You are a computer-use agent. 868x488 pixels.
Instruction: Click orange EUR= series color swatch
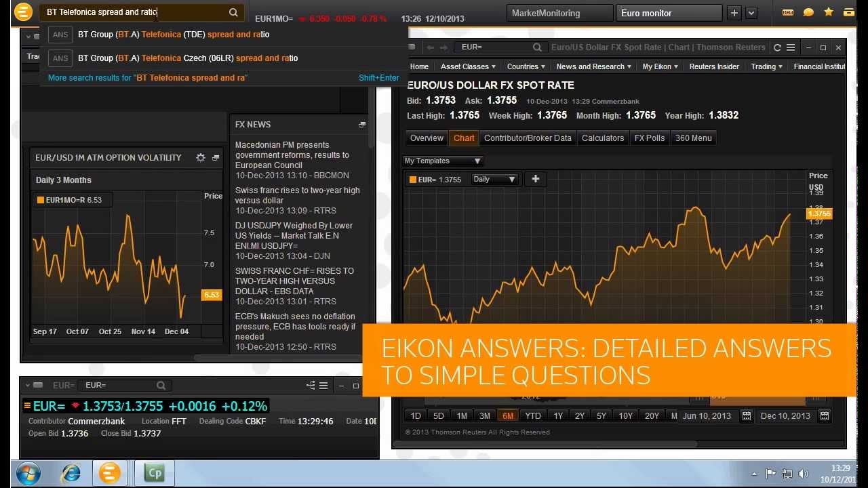(412, 180)
